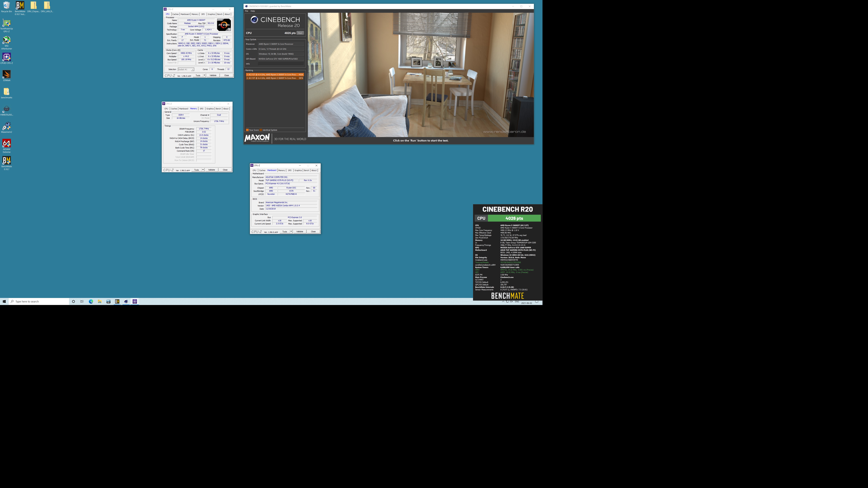Image resolution: width=868 pixels, height=488 pixels.
Task: Click the network icon in system tray
Action: click(507, 301)
